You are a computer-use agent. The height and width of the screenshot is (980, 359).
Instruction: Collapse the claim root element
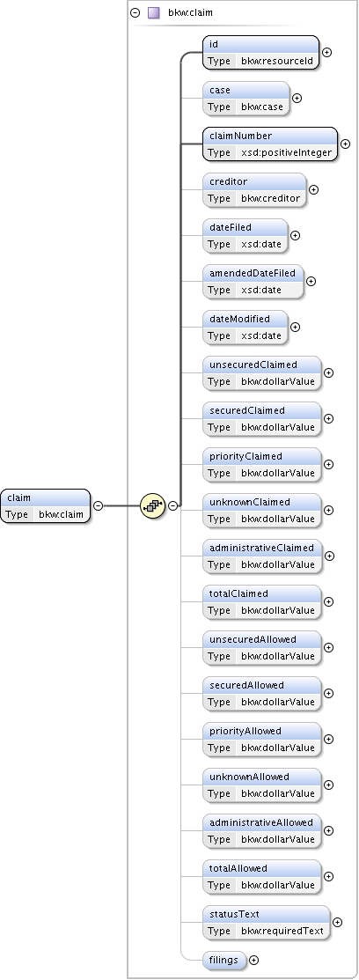click(98, 505)
